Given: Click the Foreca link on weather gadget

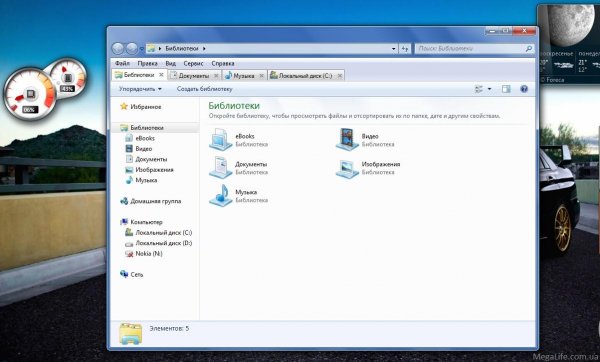Looking at the screenshot, I should pos(555,80).
